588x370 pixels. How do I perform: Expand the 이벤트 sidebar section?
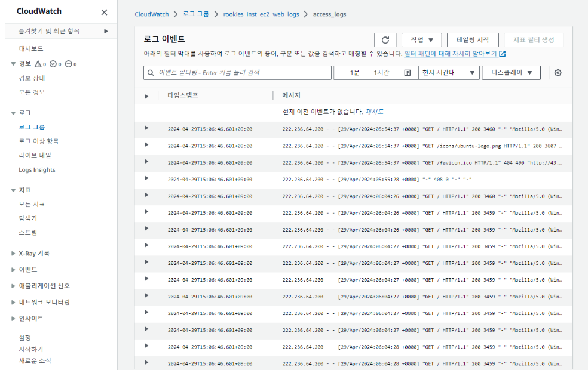click(x=13, y=270)
